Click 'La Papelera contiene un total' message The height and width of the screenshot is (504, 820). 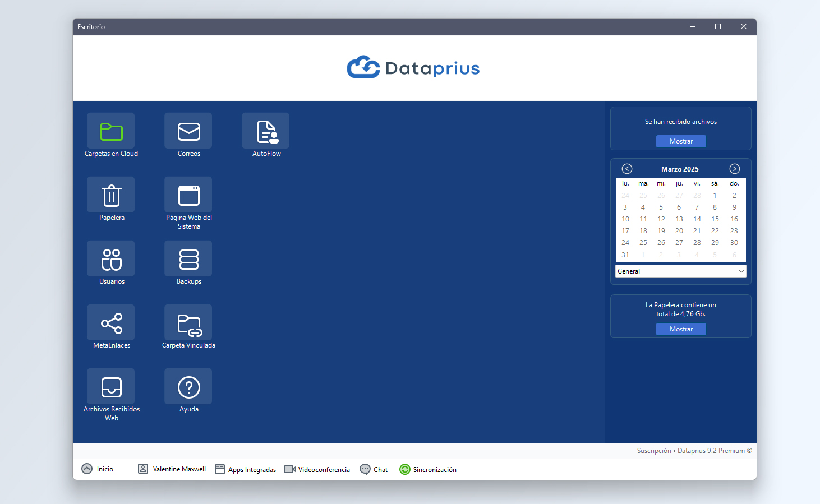pos(681,309)
